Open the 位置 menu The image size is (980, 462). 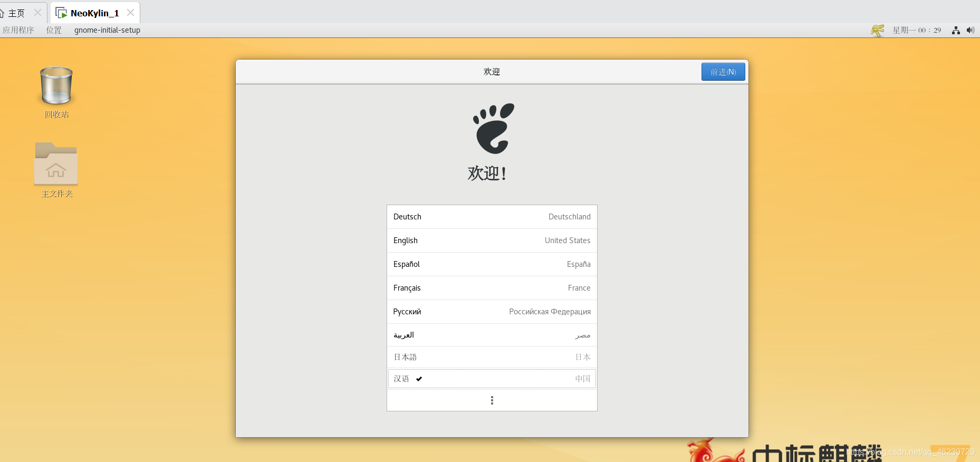coord(54,30)
